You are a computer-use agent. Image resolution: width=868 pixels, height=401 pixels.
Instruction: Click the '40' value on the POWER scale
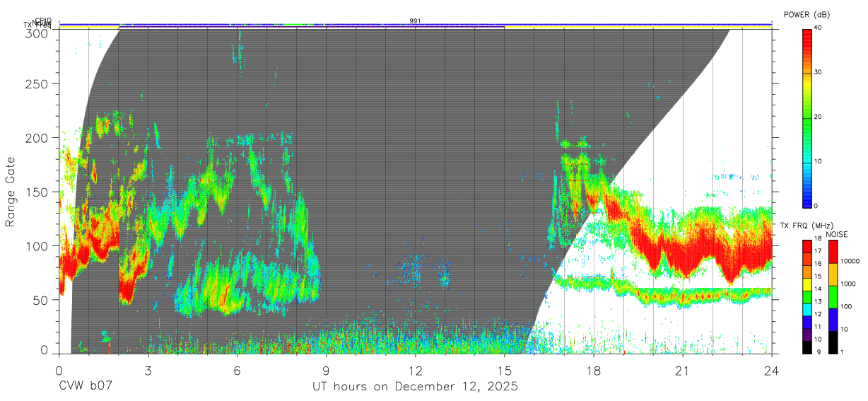[x=819, y=28]
